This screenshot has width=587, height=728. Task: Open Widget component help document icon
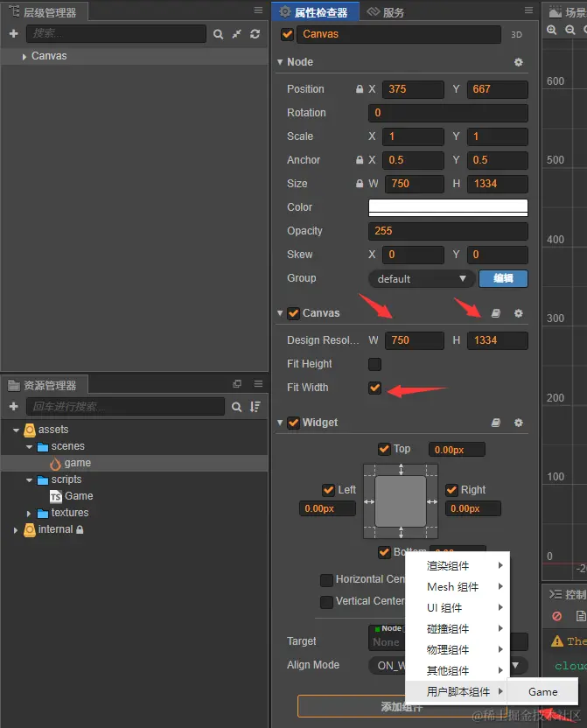496,423
